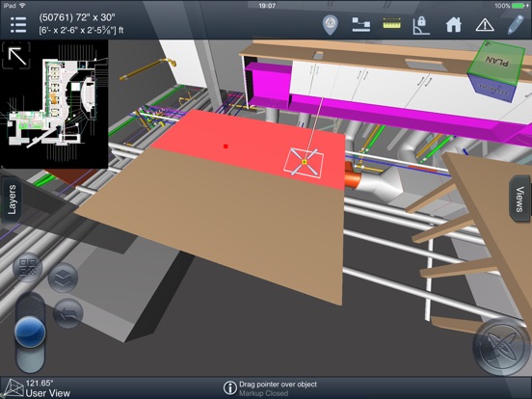This screenshot has width=532, height=399.
Task: Select the yellow measuring tape tool
Action: click(x=391, y=24)
